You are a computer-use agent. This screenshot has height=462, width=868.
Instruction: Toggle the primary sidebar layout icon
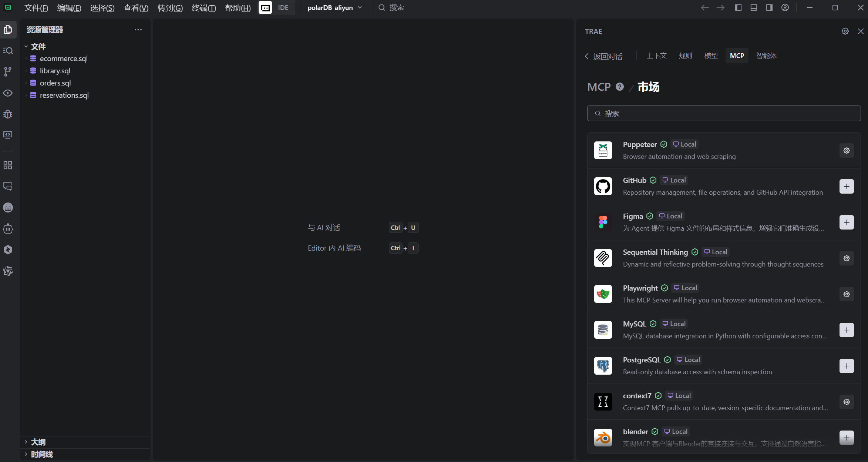click(x=738, y=7)
